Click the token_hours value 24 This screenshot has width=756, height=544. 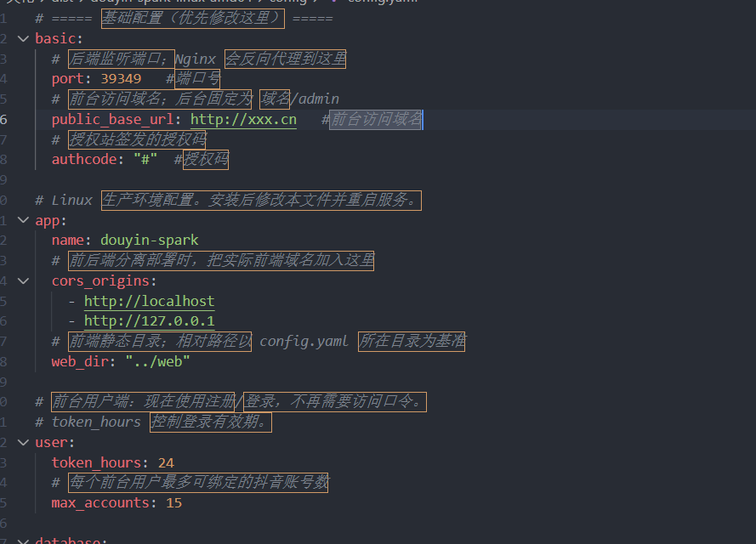tap(166, 462)
